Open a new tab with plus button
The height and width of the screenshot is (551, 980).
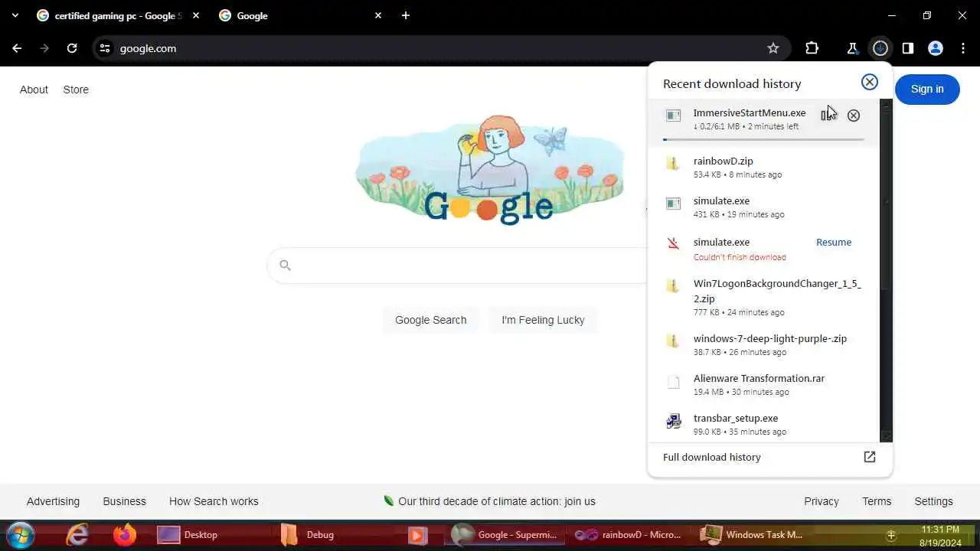[x=406, y=15]
